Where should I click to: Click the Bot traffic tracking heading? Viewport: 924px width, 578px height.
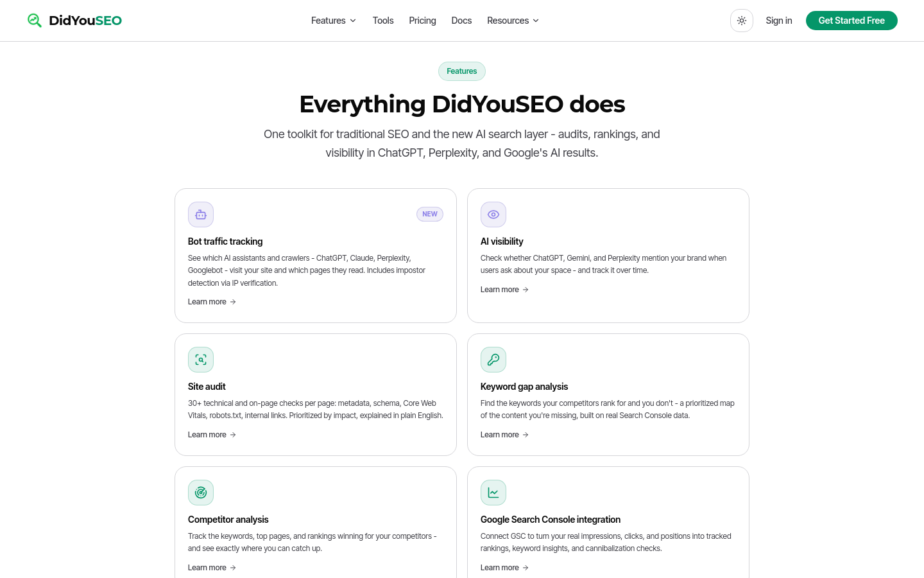point(225,241)
